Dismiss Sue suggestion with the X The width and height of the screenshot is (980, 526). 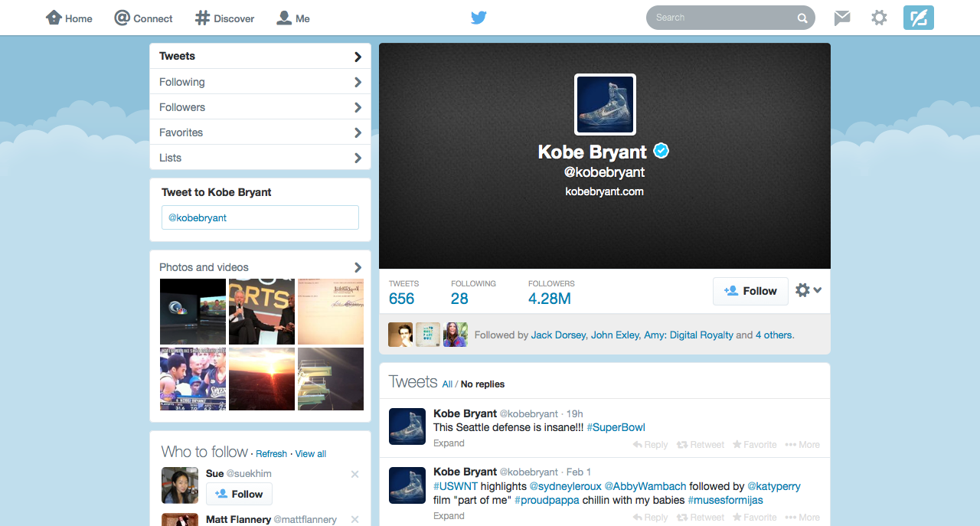(354, 474)
